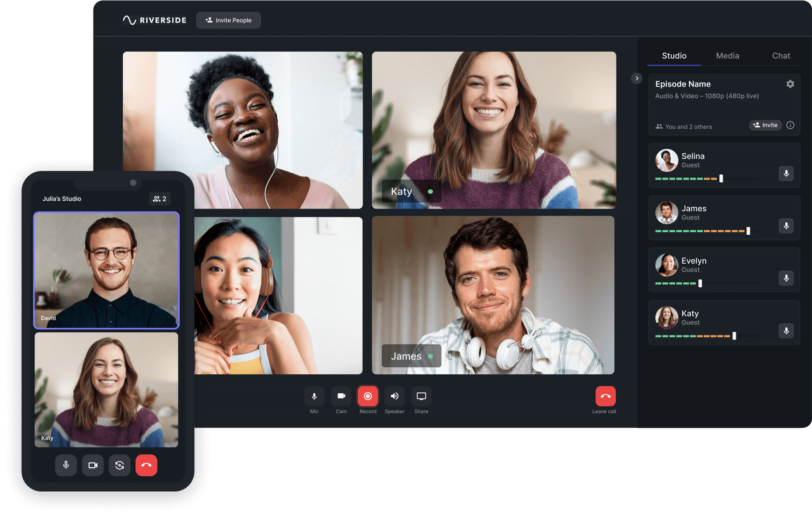This screenshot has height=516, width=812.
Task: End the call on the phone
Action: point(146,465)
